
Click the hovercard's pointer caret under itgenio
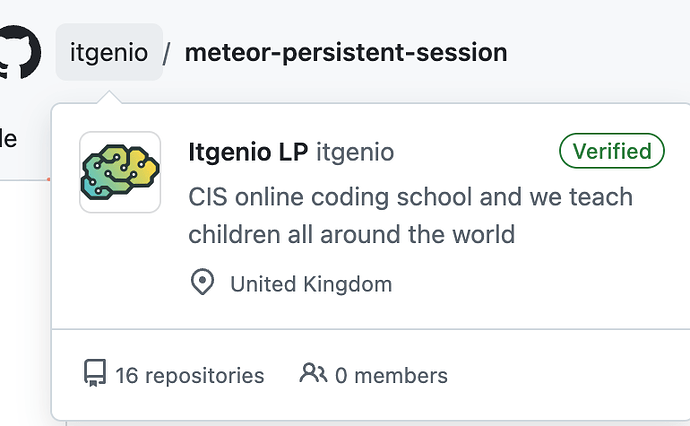click(109, 97)
